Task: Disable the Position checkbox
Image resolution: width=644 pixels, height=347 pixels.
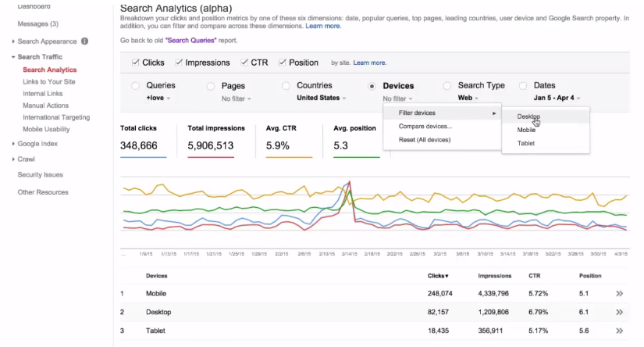Action: coord(282,63)
